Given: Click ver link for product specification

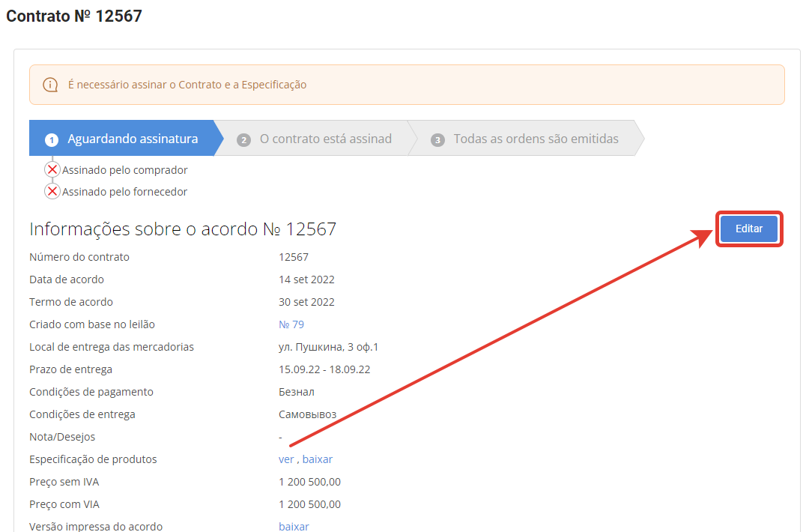Looking at the screenshot, I should (286, 459).
